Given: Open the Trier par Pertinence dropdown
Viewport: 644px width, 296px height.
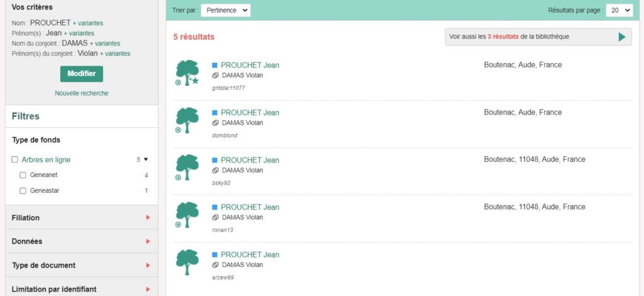Looking at the screenshot, I should pos(226,10).
